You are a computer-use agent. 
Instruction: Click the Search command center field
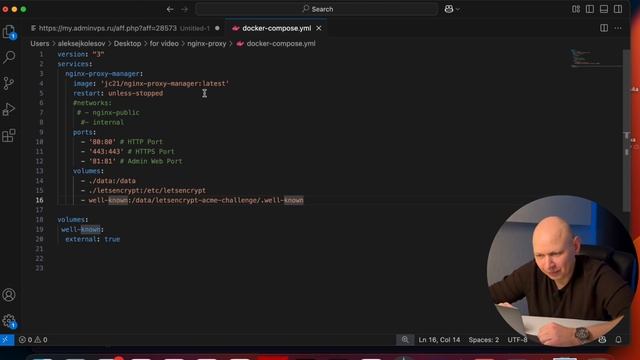(317, 9)
